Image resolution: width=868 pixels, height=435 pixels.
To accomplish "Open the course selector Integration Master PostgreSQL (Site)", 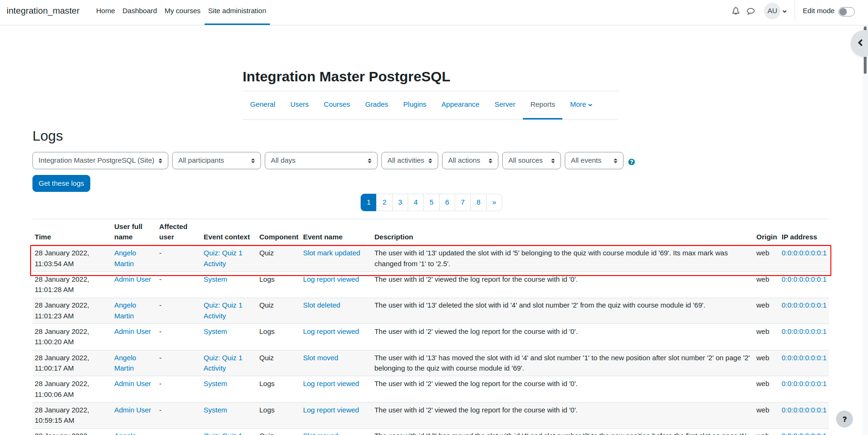I will tap(100, 160).
